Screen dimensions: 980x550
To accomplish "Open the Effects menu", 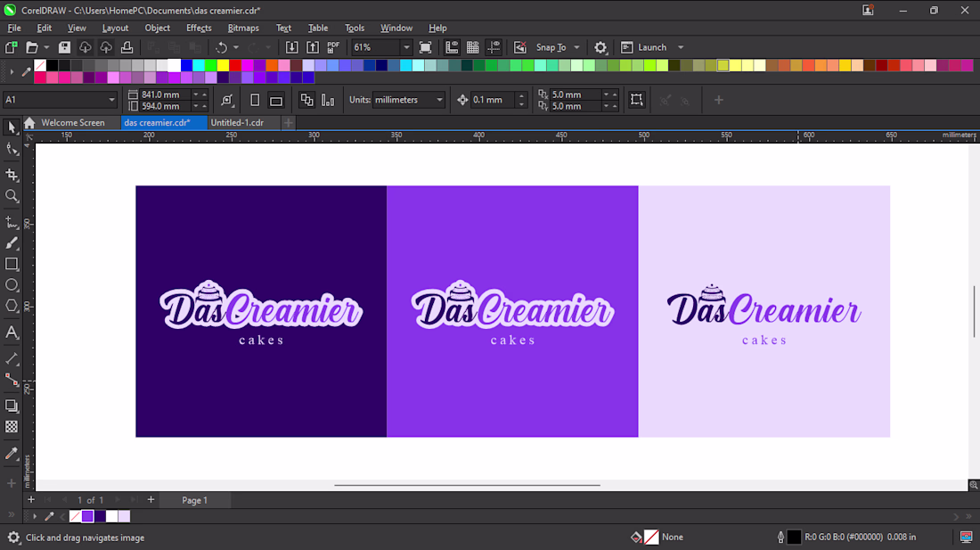I will coord(199,29).
